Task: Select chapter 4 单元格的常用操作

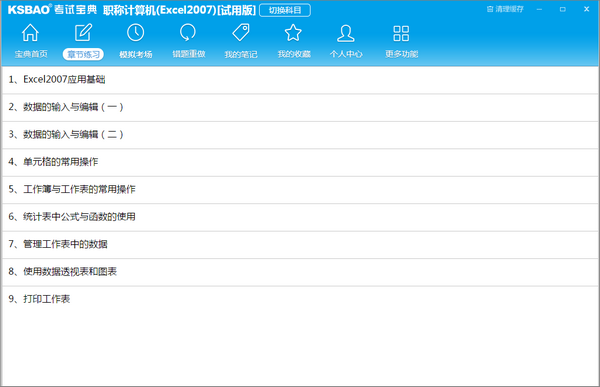Action: [300, 162]
